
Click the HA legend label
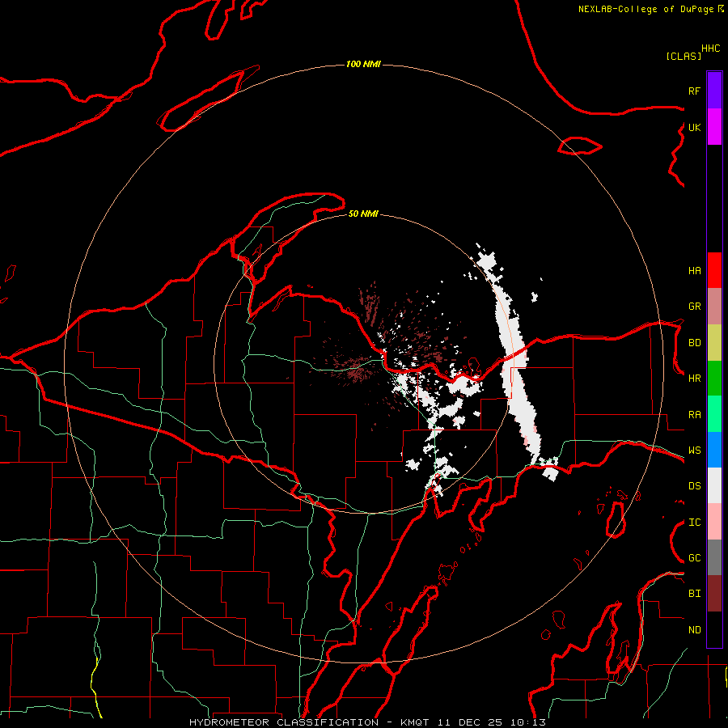[694, 271]
